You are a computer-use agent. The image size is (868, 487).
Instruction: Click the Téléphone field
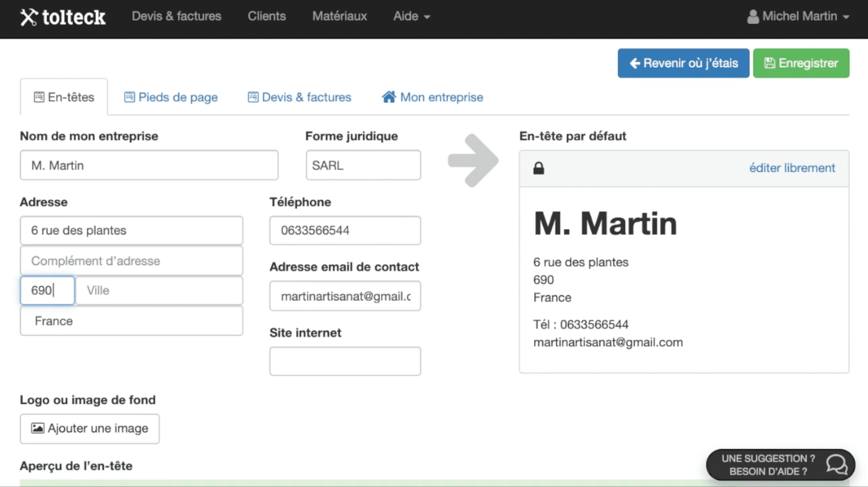(x=345, y=230)
